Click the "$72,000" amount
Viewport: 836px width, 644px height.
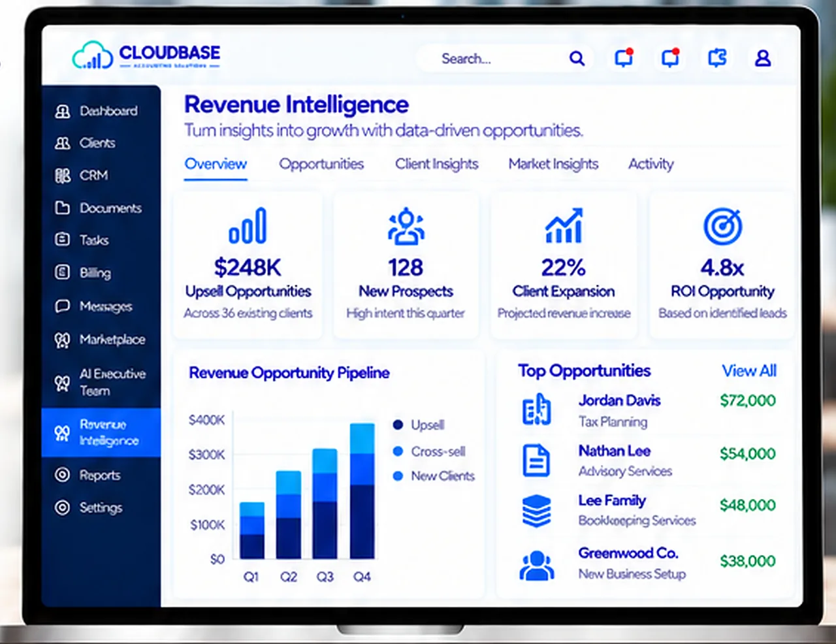tap(748, 400)
